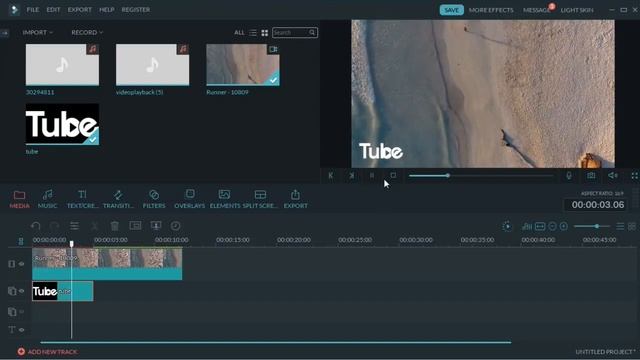This screenshot has width=640, height=360.
Task: Select the tube image thumbnail
Action: tap(62, 124)
